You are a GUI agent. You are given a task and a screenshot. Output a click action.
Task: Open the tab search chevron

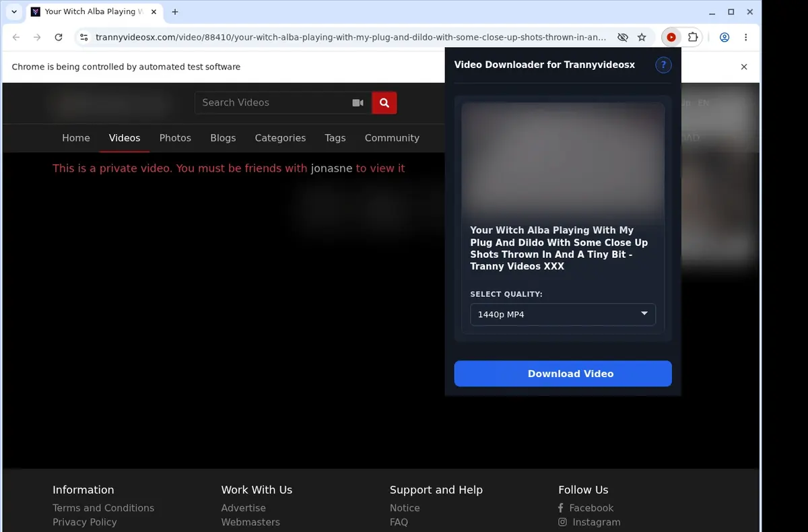point(14,12)
